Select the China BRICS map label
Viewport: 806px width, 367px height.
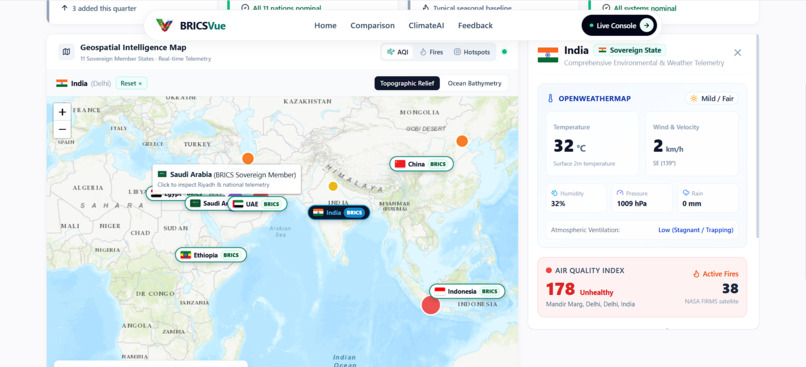pyautogui.click(x=422, y=164)
